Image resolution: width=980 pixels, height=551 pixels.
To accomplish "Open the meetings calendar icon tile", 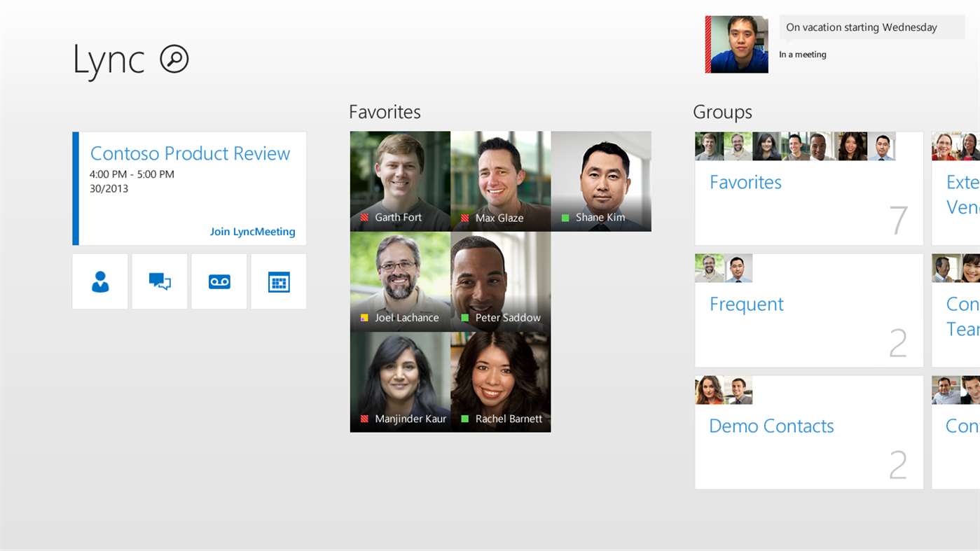I will point(279,281).
